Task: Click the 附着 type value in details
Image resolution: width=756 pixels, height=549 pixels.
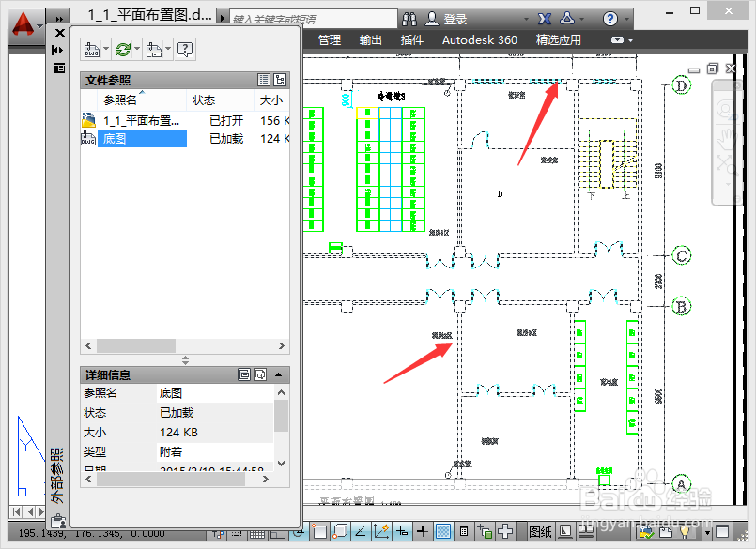Action: pos(215,451)
